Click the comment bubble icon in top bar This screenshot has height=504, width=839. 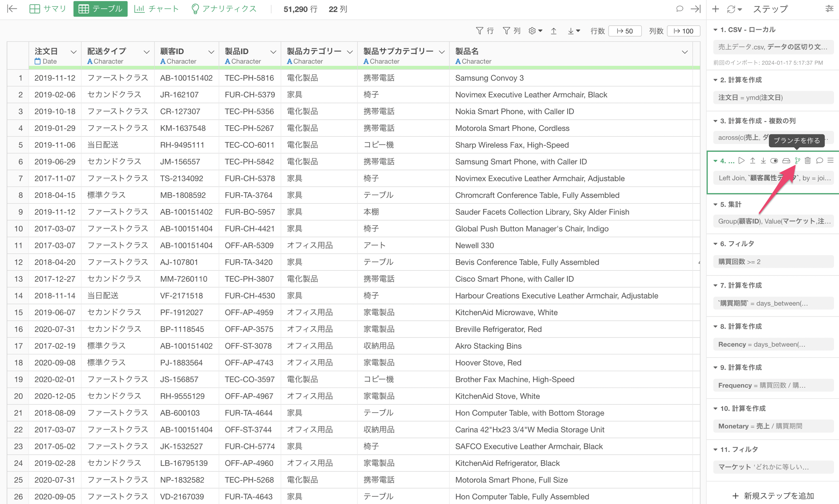click(x=679, y=9)
